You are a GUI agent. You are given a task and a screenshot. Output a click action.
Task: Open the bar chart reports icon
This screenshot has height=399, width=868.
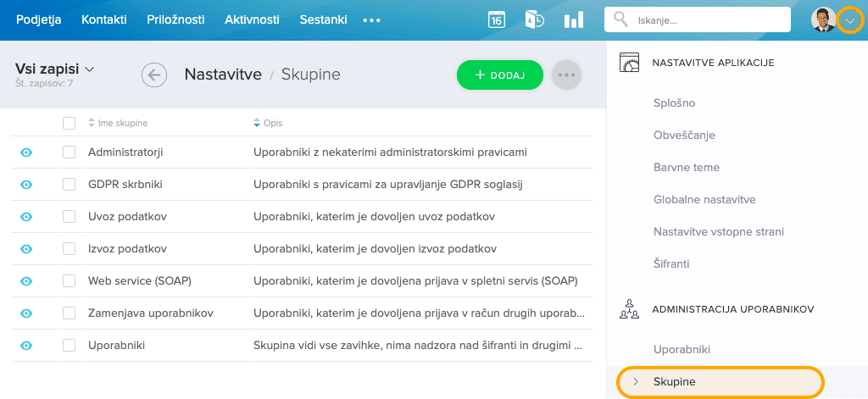pyautogui.click(x=574, y=20)
